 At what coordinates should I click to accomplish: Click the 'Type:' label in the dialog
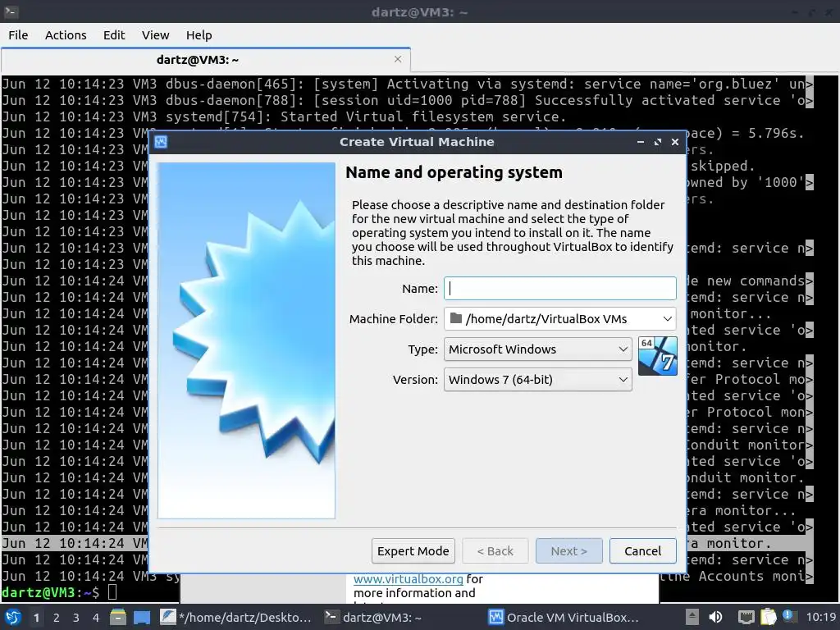(x=422, y=349)
